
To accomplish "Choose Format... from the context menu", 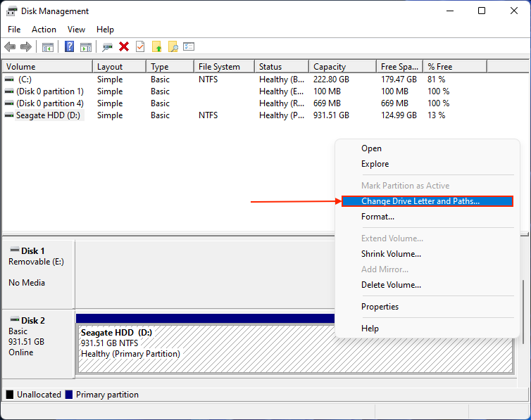I will pyautogui.click(x=427, y=217).
